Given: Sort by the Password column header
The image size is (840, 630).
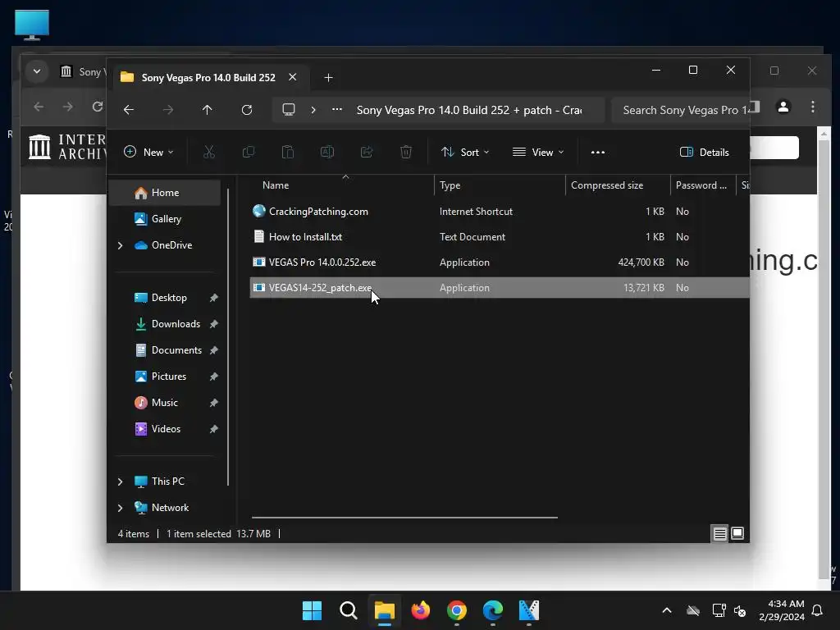Looking at the screenshot, I should coord(703,185).
